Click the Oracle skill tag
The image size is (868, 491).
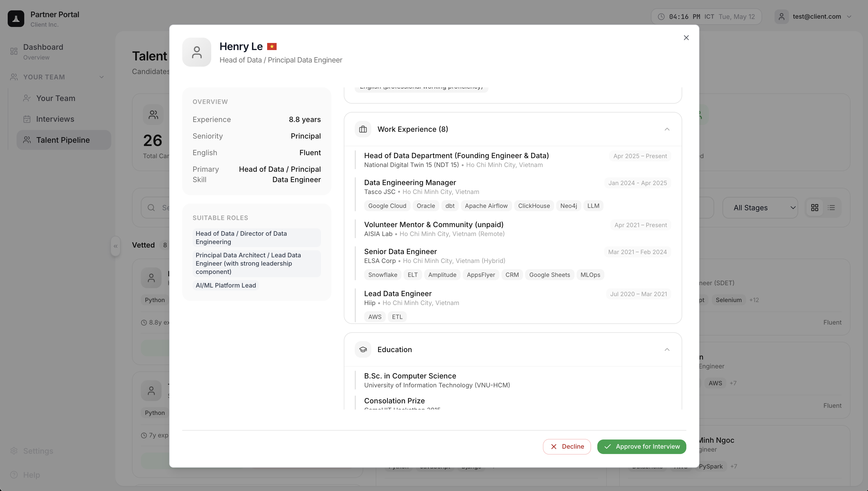pyautogui.click(x=426, y=206)
